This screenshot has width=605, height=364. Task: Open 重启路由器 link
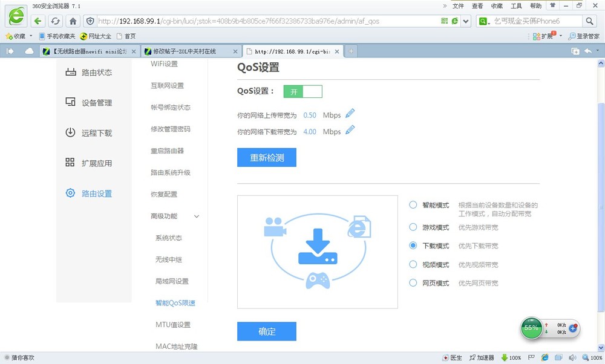[x=167, y=151]
